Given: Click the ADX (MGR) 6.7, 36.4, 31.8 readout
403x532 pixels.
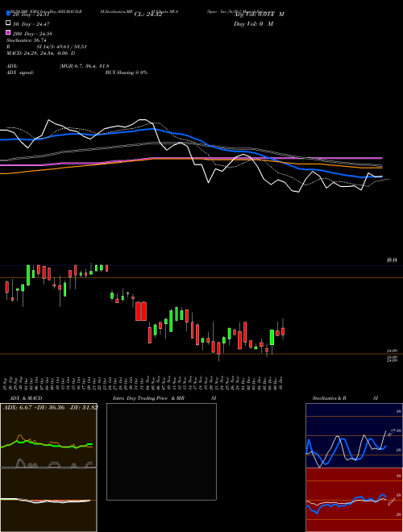Looking at the screenshot, I should click(58, 66).
